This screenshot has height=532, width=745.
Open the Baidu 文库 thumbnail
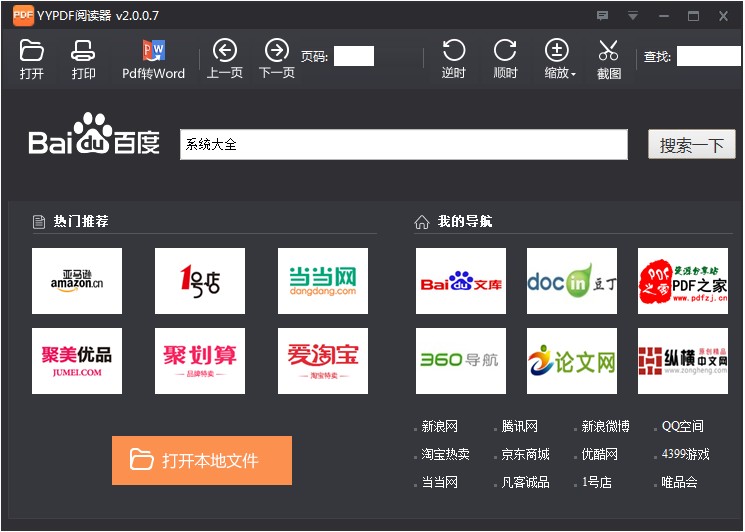coord(461,281)
